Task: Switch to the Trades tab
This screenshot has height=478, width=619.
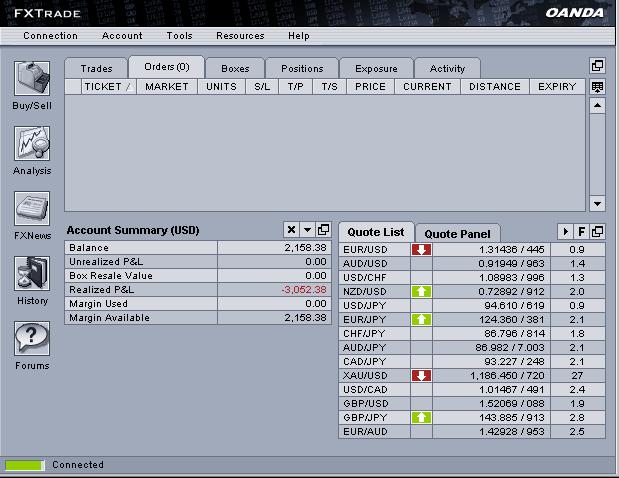Action: point(96,69)
